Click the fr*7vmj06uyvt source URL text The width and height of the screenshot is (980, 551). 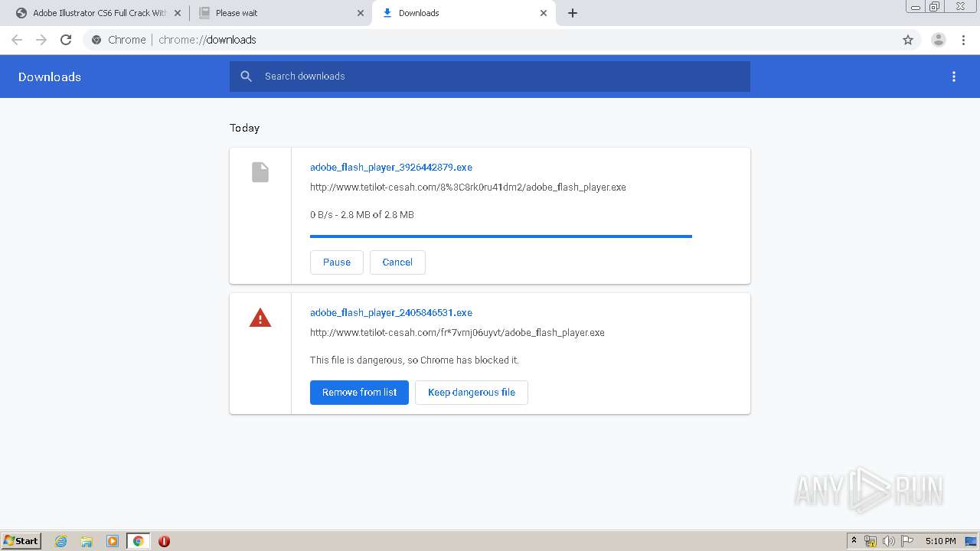pyautogui.click(x=457, y=332)
